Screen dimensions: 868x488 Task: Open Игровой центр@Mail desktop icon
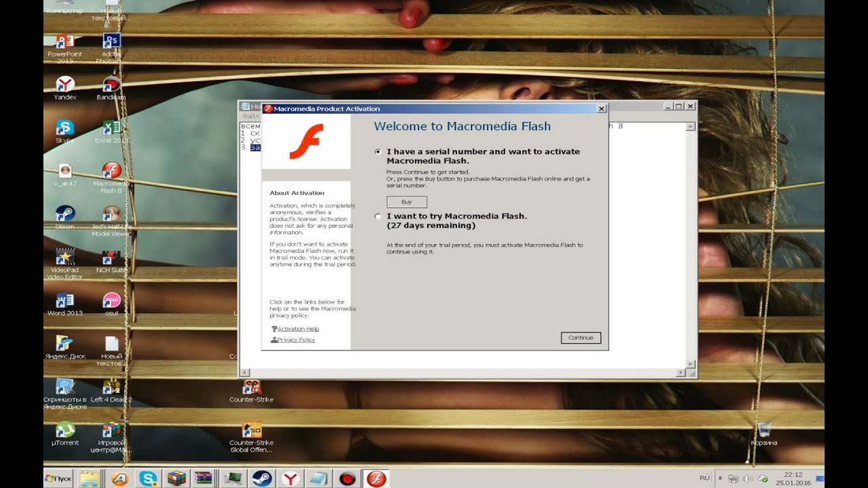coord(111,437)
